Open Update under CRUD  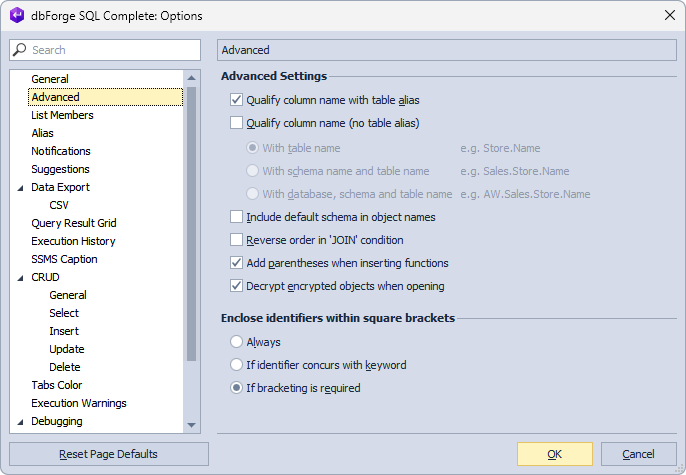click(x=66, y=349)
